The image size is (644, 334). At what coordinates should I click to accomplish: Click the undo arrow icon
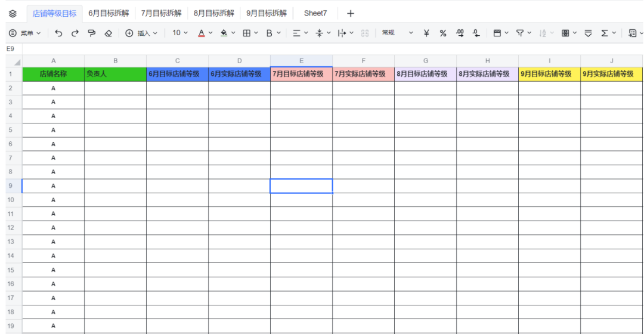pos(58,33)
